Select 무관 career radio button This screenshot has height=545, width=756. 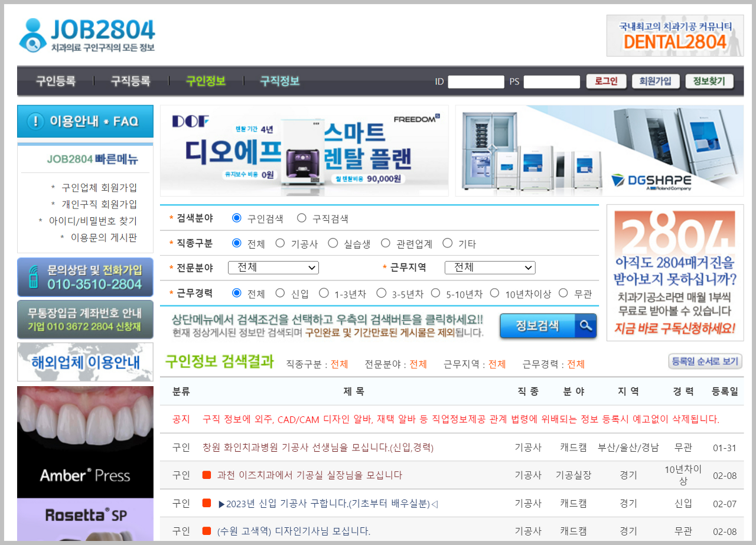[x=563, y=293]
